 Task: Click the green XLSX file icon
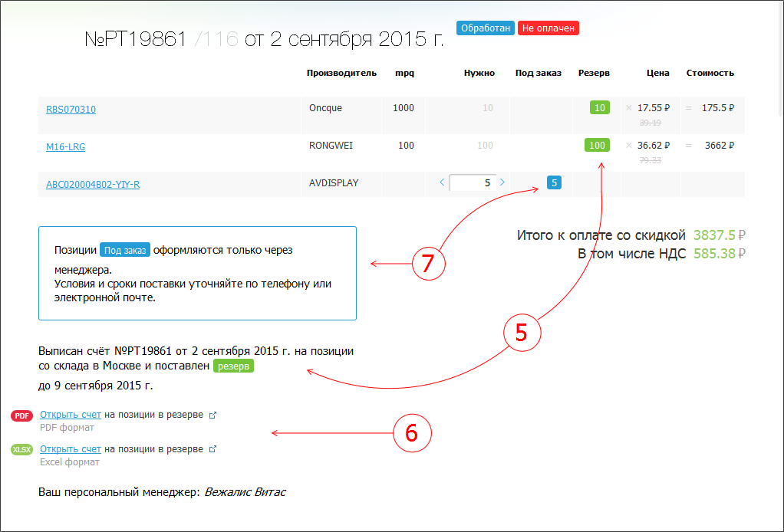coord(21,450)
